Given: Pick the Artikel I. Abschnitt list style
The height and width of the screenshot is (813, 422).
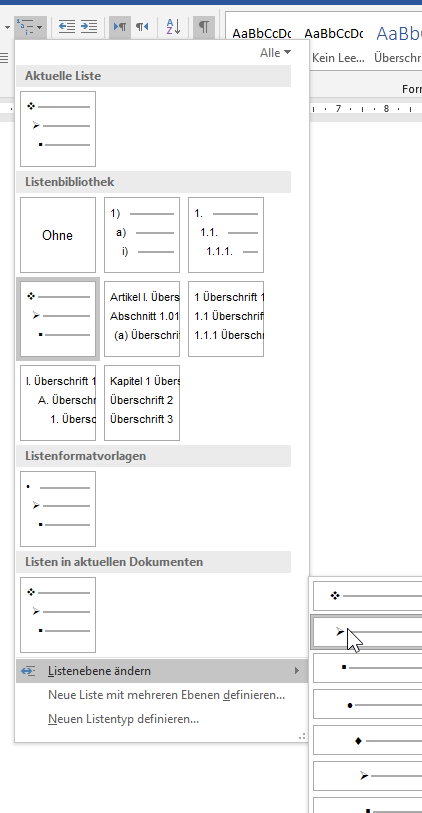Looking at the screenshot, I should pos(142,319).
